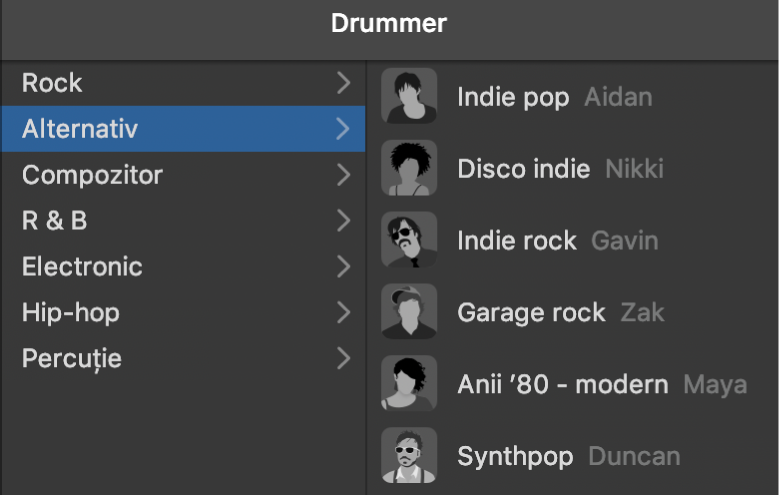
Task: Expand the Rock genre chevron
Action: [343, 82]
